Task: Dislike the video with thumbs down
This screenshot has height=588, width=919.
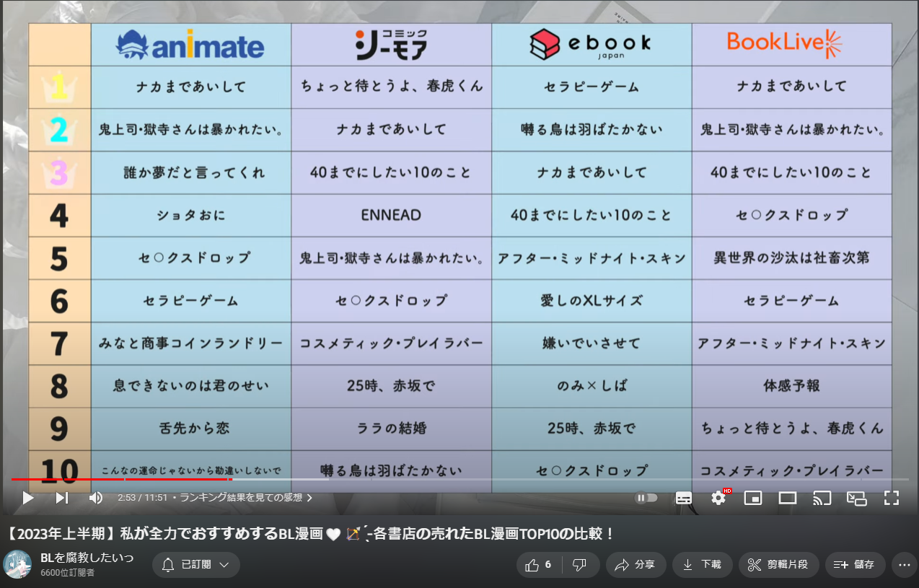Action: coord(579,565)
